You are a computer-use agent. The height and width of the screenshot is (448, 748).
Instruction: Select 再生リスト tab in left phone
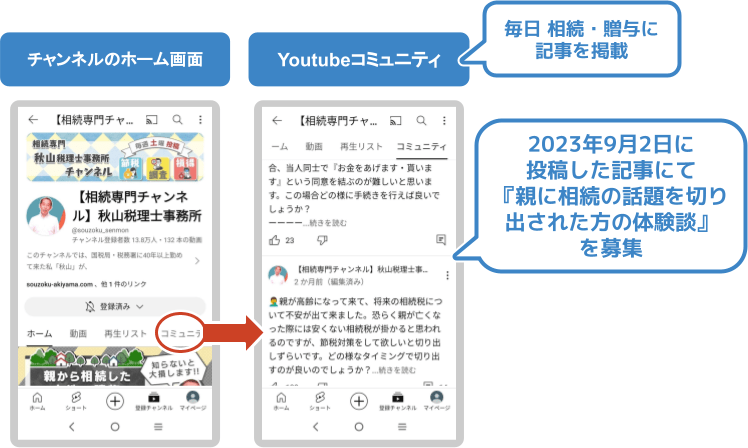(x=125, y=333)
